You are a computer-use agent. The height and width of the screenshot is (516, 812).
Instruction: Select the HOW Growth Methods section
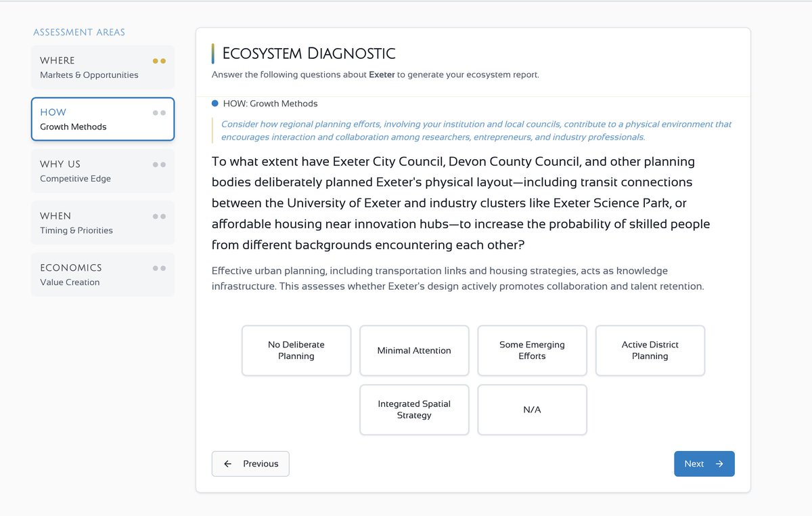102,119
